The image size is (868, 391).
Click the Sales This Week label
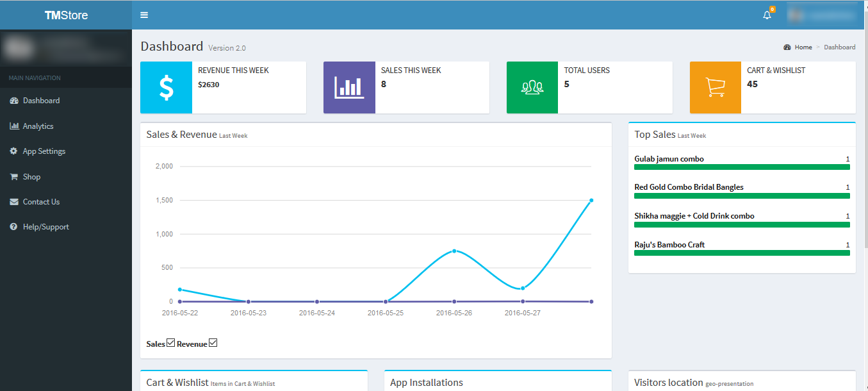coord(411,71)
